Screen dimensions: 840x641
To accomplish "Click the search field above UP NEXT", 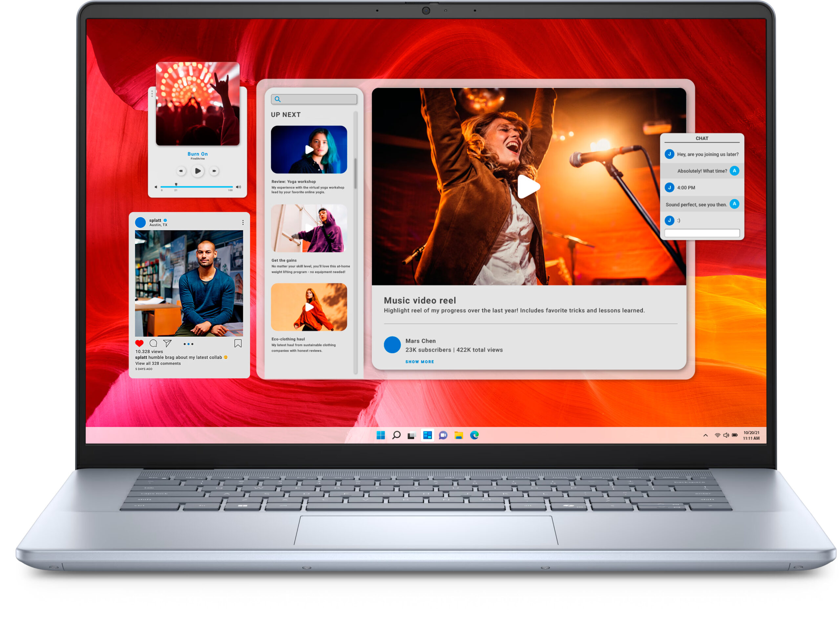I will click(314, 99).
